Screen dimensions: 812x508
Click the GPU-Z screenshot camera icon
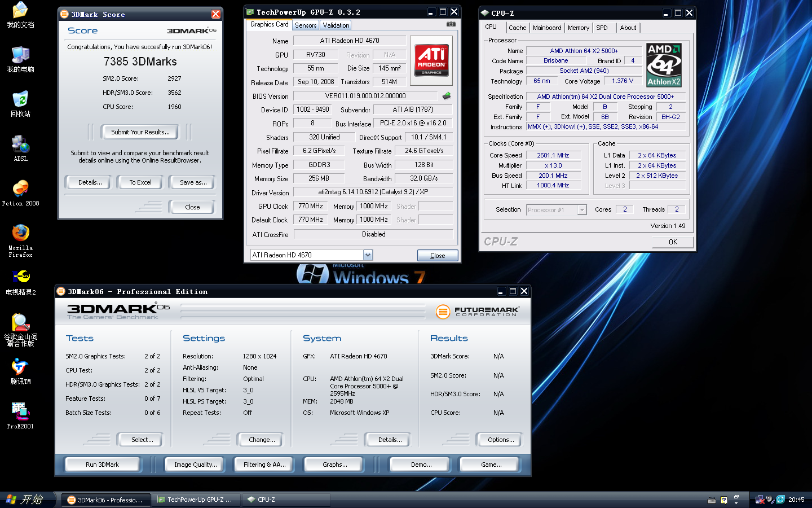coord(451,24)
